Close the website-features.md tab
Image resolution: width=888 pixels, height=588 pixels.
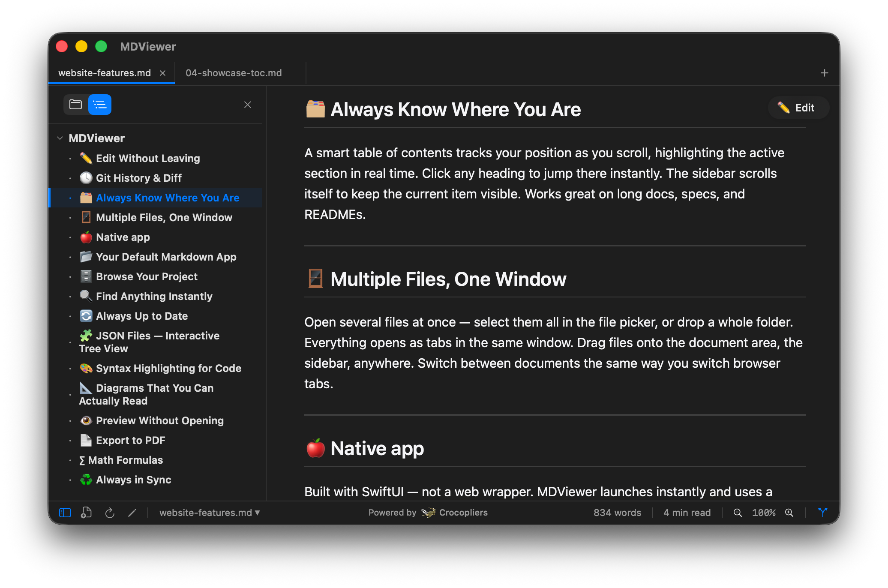[x=163, y=73]
